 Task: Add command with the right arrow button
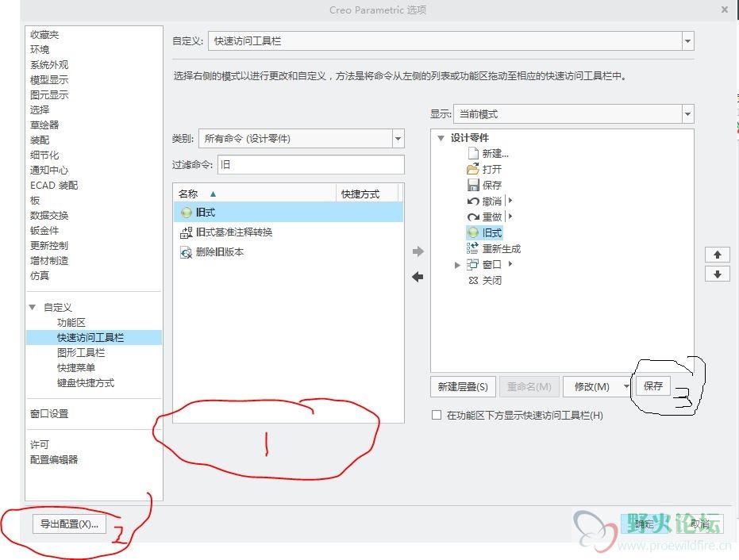point(418,251)
